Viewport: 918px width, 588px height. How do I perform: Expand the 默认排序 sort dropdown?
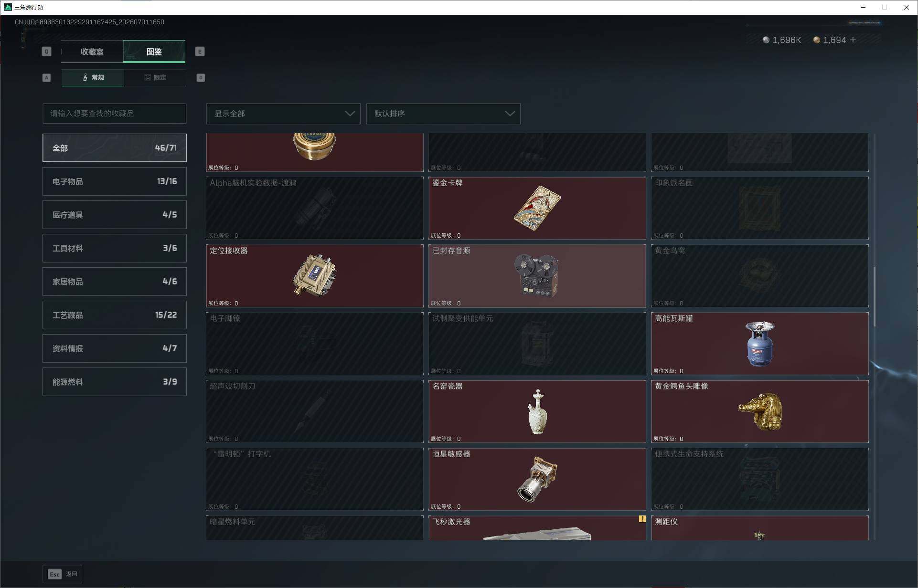point(443,114)
